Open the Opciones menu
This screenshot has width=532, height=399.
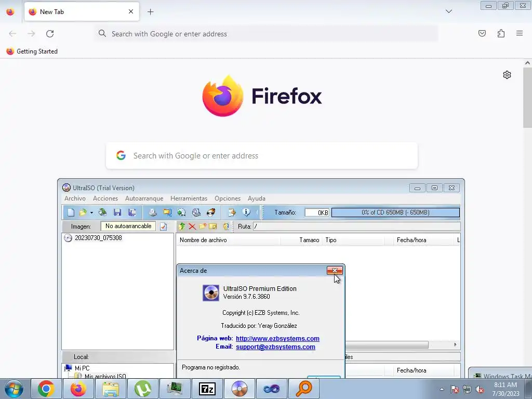[228, 198]
